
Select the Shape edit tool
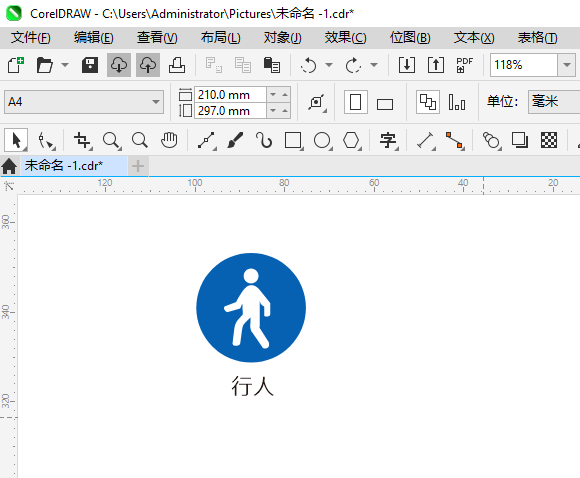tap(46, 141)
